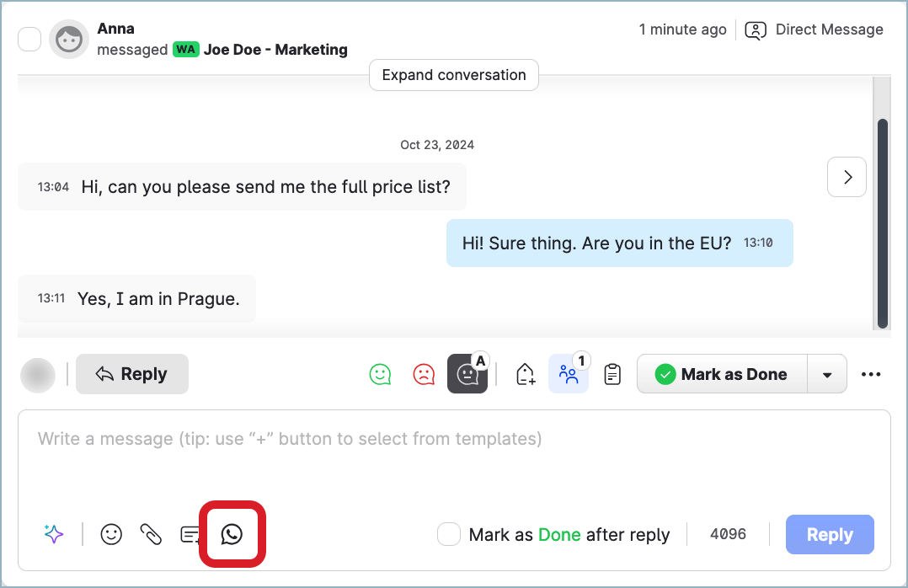Open notes with the clipboard icon
Screen dimensions: 908x588
[x=612, y=373]
